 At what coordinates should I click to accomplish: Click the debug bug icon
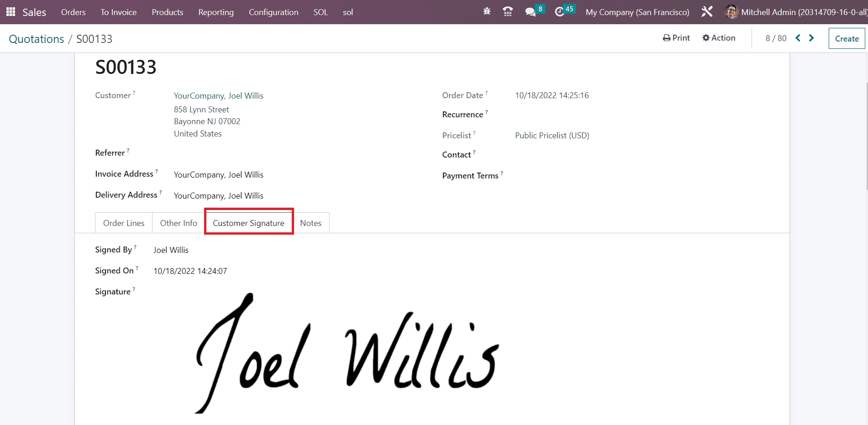(x=487, y=12)
